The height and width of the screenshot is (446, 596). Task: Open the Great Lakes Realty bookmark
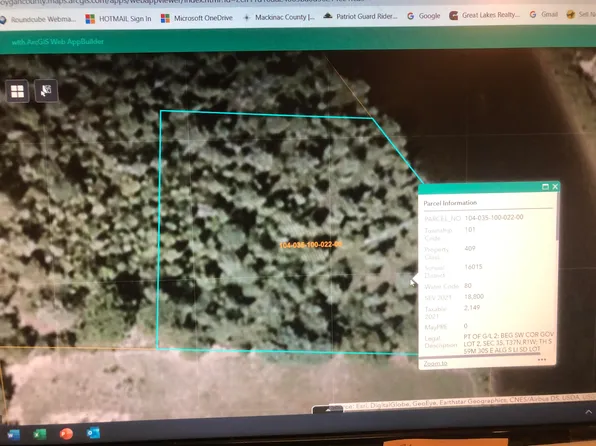click(484, 15)
